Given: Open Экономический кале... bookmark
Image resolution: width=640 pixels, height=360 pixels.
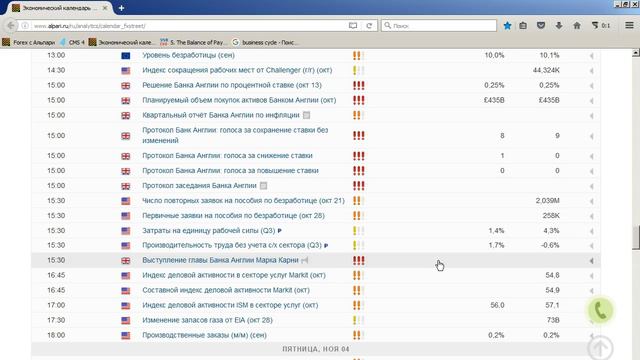Looking at the screenshot, I should pyautogui.click(x=122, y=42).
